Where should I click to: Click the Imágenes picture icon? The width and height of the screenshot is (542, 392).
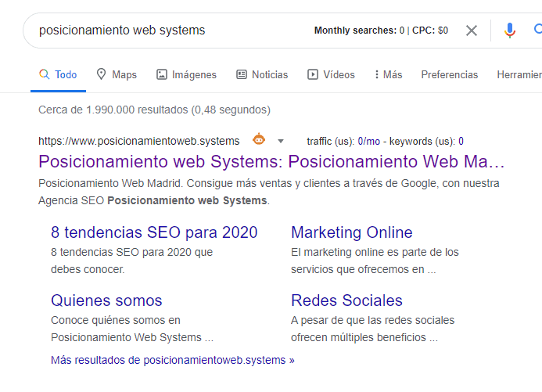tap(162, 74)
